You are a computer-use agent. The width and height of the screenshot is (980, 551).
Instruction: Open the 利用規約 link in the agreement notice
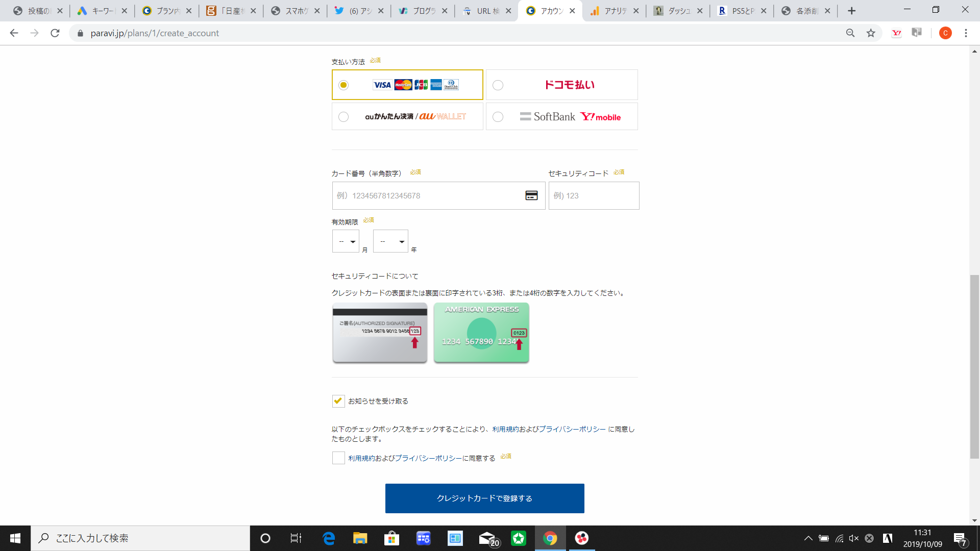pos(505,429)
